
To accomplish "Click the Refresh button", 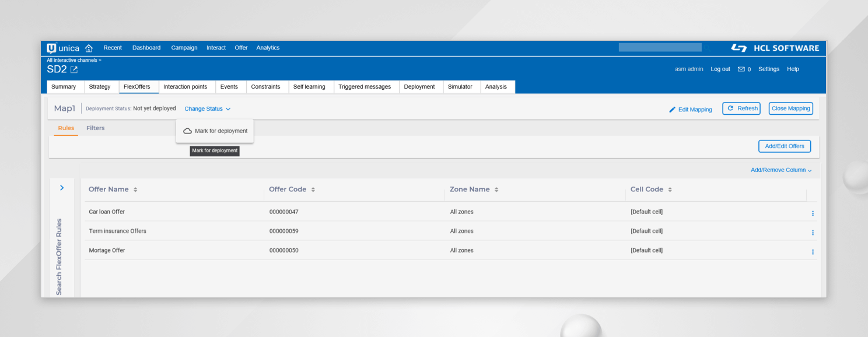I will tap(741, 108).
